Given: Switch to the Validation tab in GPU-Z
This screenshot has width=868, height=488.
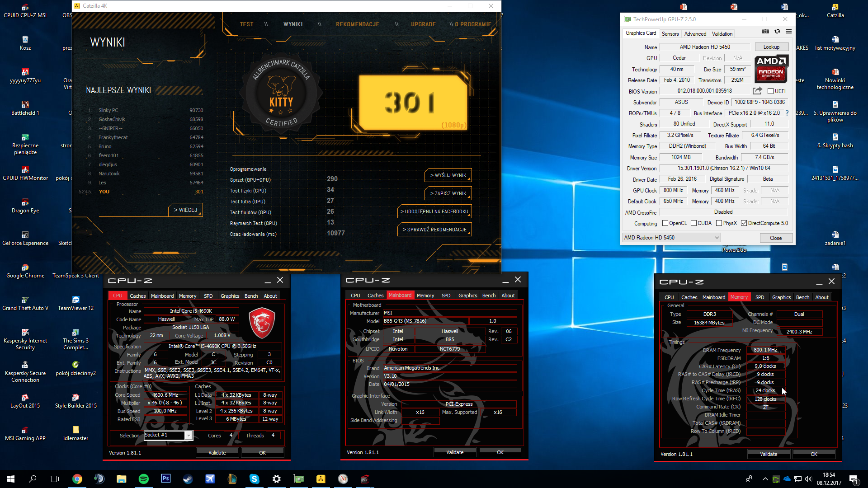Looking at the screenshot, I should coord(722,34).
